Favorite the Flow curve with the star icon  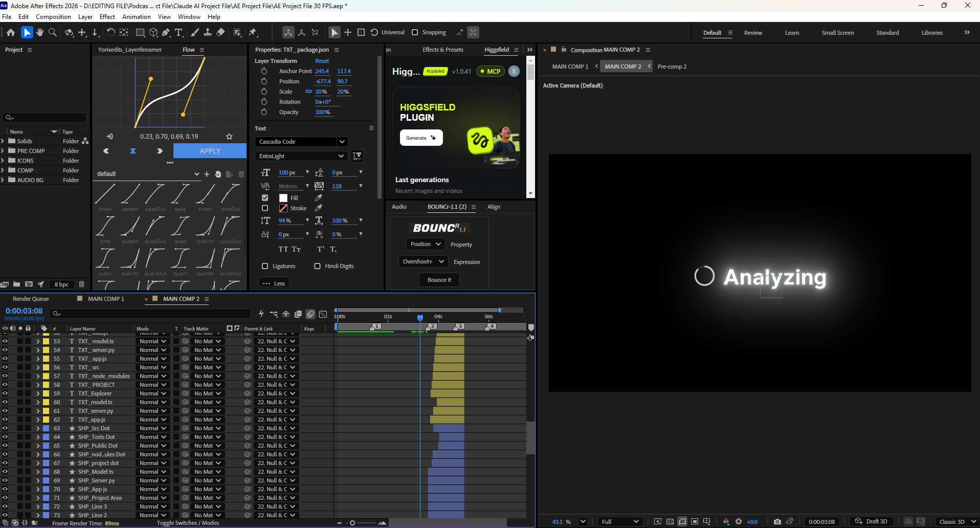point(229,137)
